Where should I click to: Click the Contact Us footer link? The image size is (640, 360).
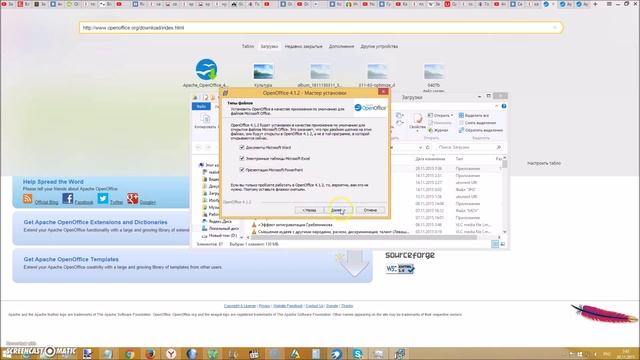click(314, 306)
